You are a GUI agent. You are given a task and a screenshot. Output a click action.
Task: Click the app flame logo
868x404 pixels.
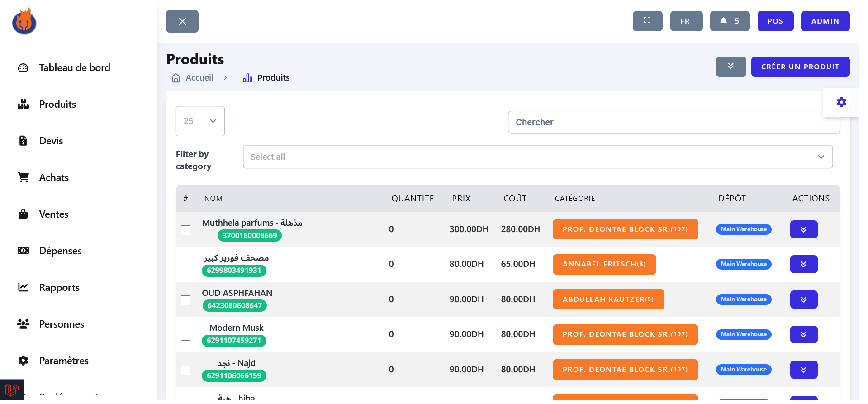click(24, 21)
